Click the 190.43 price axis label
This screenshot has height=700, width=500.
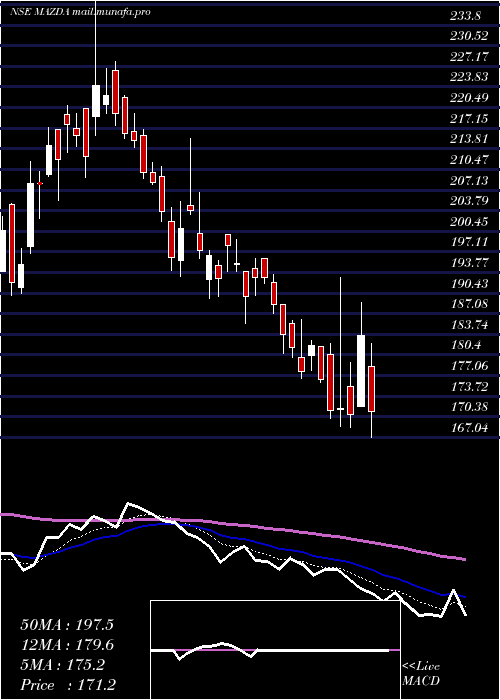click(469, 283)
